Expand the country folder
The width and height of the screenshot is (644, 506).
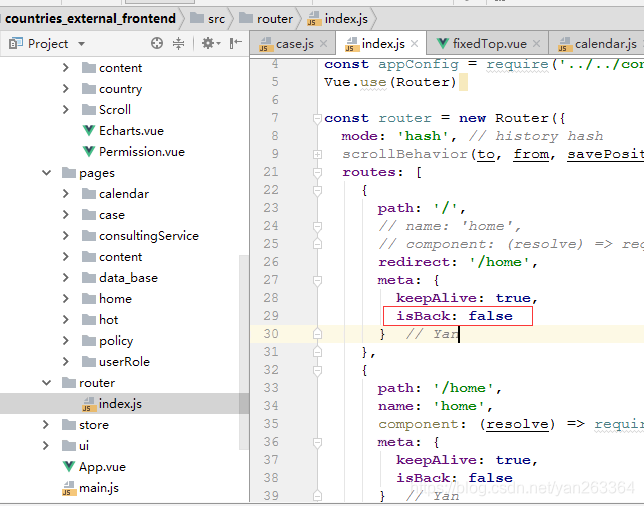pos(66,88)
